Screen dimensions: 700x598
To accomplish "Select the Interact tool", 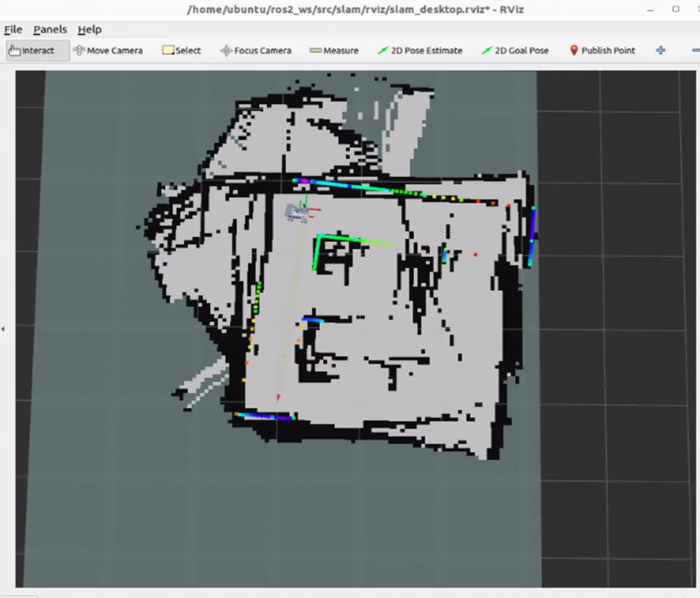I will pyautogui.click(x=38, y=51).
